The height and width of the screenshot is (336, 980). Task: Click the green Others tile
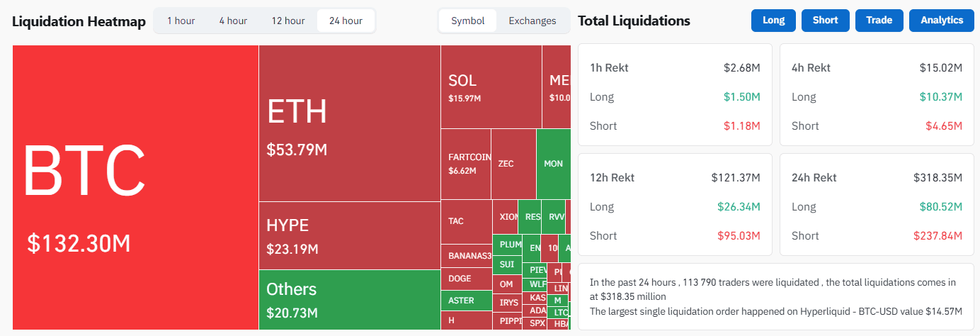349,299
